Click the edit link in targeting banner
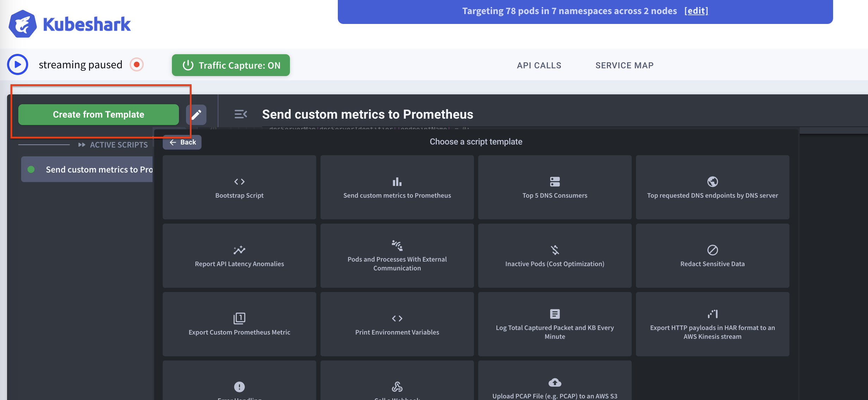Screen dimensions: 868x400 (696, 11)
